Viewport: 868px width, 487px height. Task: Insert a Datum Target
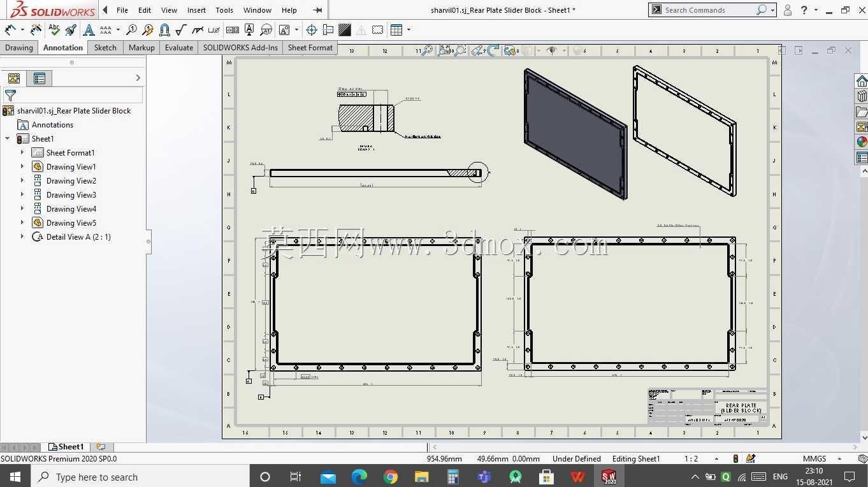(x=266, y=29)
